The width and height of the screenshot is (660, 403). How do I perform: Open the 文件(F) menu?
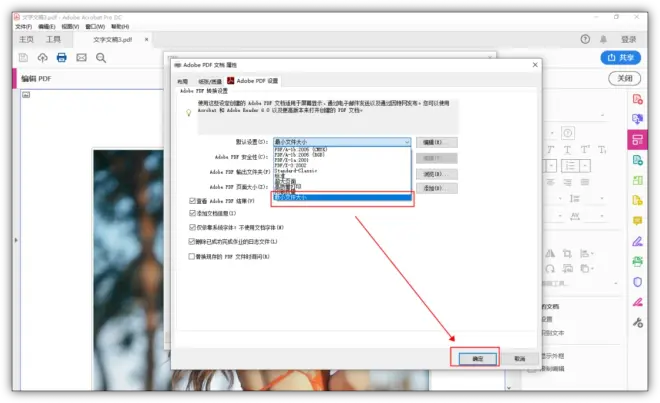pyautogui.click(x=24, y=27)
